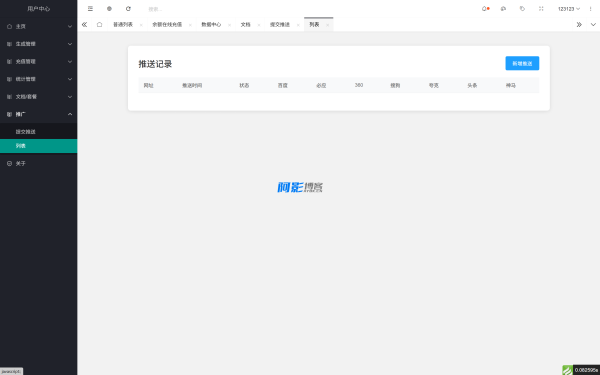600x375 pixels.
Task: Switch to the 提交推送 tab
Action: coord(280,24)
